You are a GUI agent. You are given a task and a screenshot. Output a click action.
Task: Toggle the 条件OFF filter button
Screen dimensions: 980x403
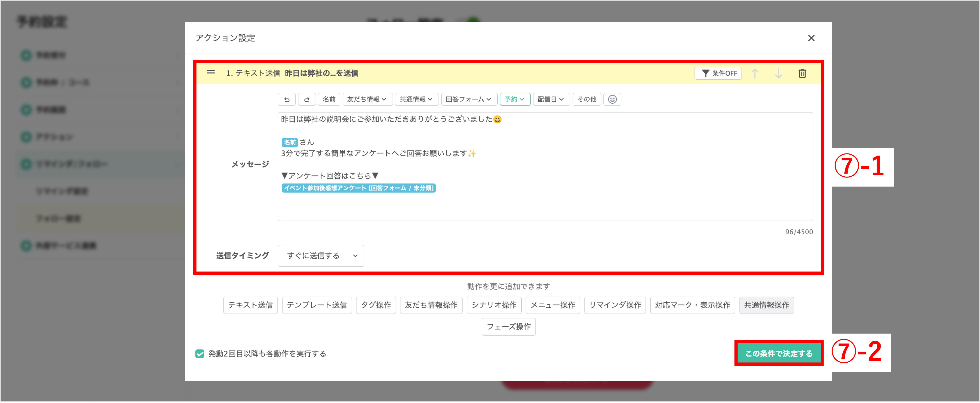[718, 73]
